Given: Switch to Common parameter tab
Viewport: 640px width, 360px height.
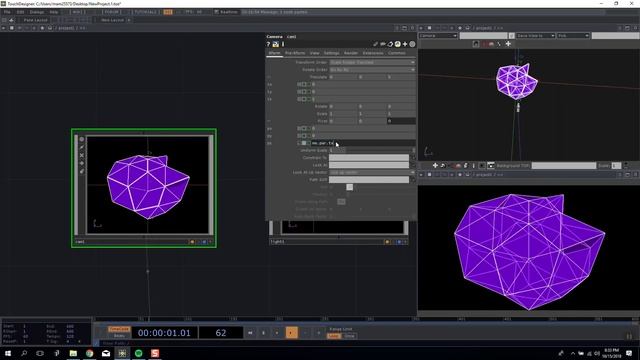Looking at the screenshot, I should tap(397, 53).
